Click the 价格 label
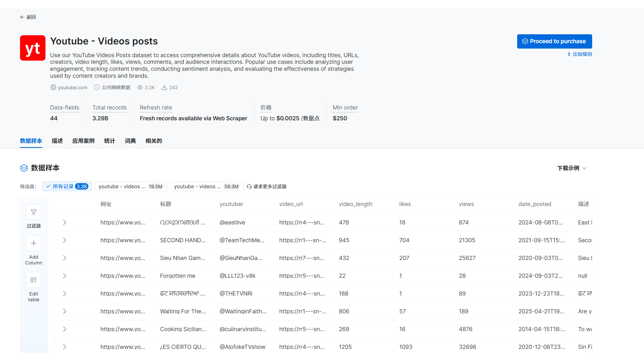The width and height of the screenshot is (644, 353). click(266, 108)
